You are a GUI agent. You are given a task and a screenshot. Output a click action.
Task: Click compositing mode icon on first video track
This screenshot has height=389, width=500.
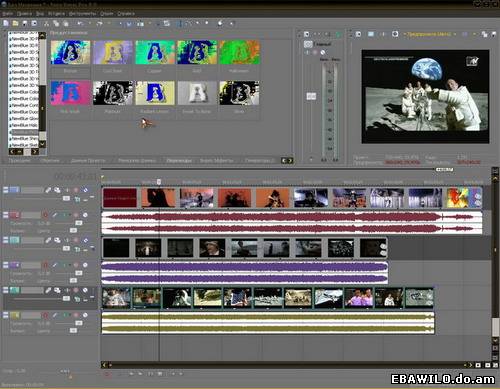coord(77,199)
